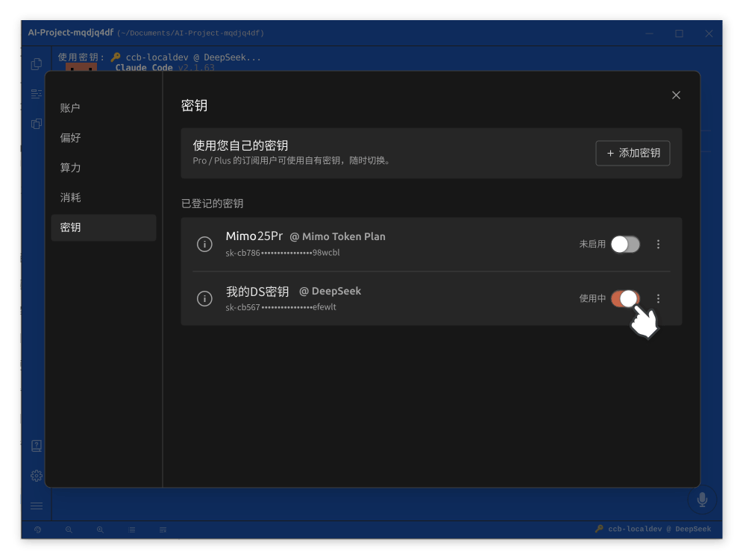
Task: Show info for the Mimo25Pr key
Action: tap(204, 245)
